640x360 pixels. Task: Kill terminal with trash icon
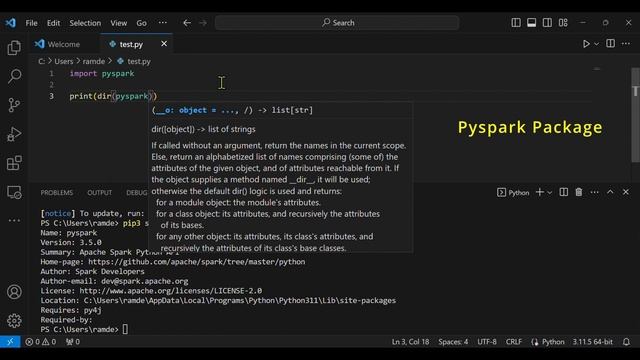click(579, 192)
